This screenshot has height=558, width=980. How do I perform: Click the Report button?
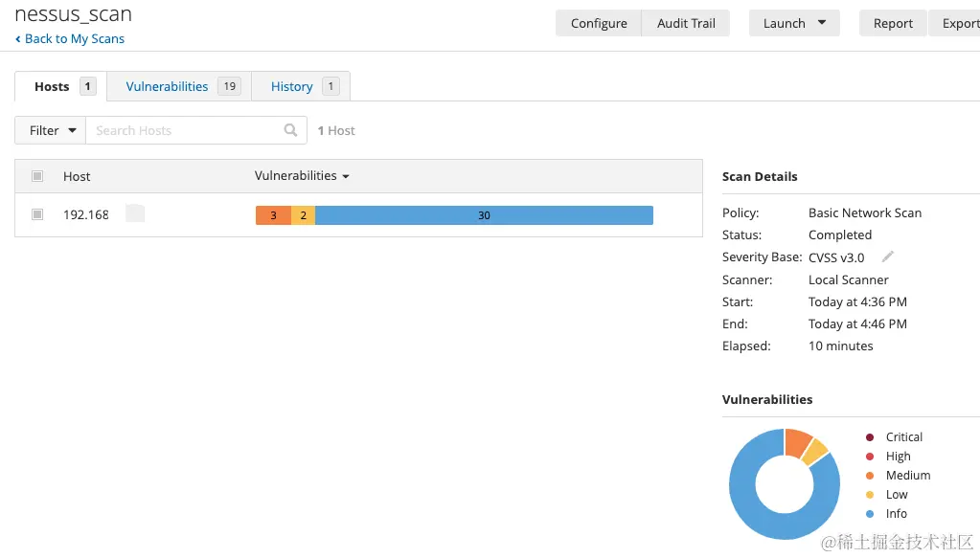point(893,23)
